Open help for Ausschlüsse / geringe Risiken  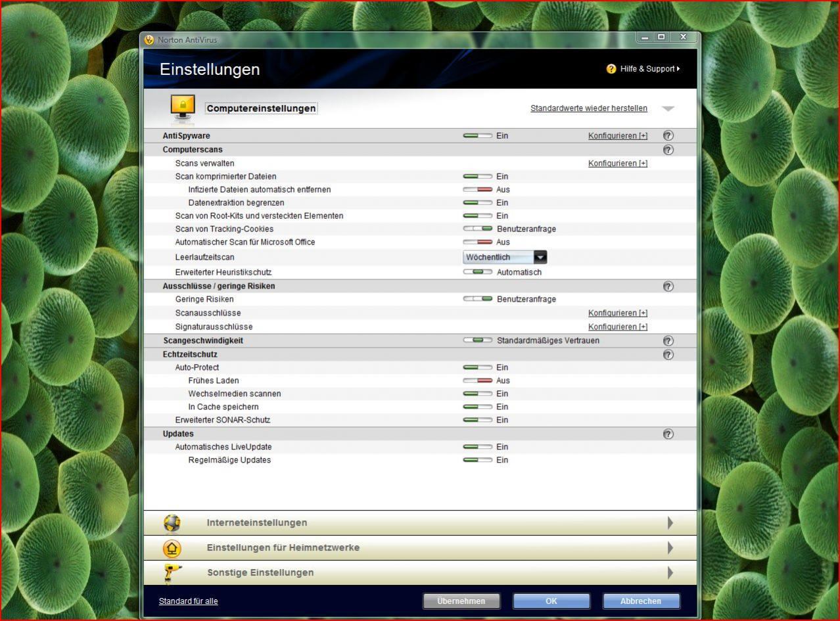pyautogui.click(x=668, y=286)
